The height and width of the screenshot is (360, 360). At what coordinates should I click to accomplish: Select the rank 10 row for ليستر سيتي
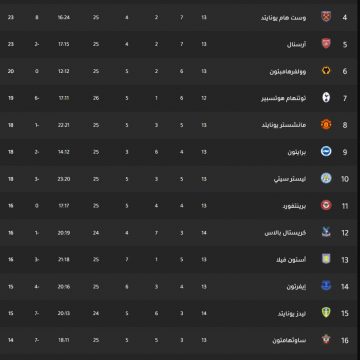point(180,179)
